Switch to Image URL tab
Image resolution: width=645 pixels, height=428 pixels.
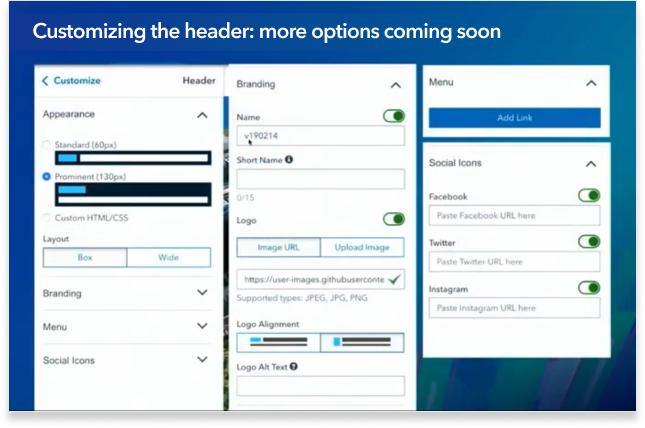(278, 247)
